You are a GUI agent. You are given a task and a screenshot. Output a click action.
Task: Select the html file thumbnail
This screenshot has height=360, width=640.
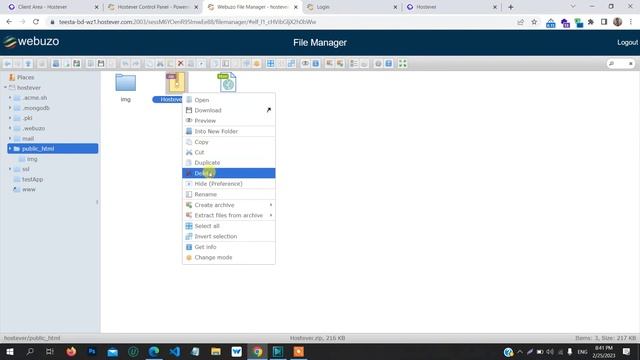coord(228,82)
